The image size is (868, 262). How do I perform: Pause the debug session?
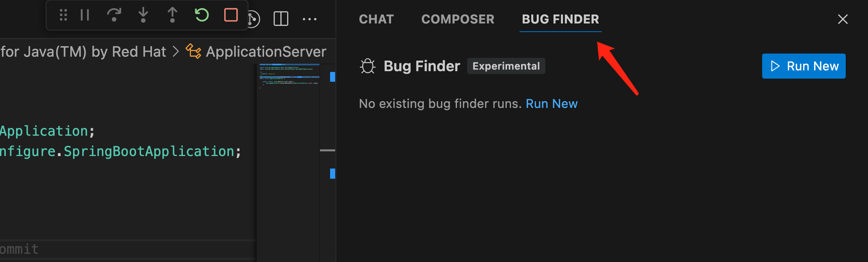85,15
